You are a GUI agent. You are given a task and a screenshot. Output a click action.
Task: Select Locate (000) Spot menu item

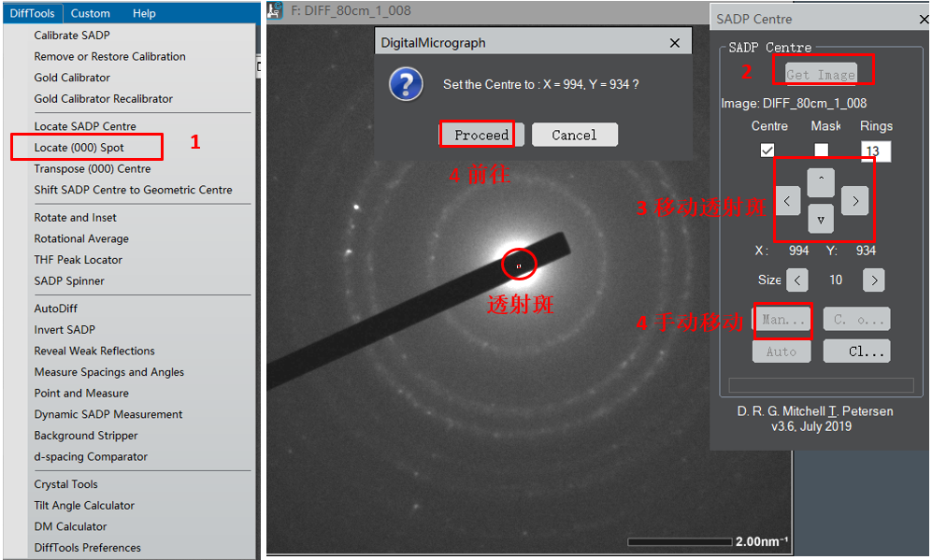coord(79,148)
